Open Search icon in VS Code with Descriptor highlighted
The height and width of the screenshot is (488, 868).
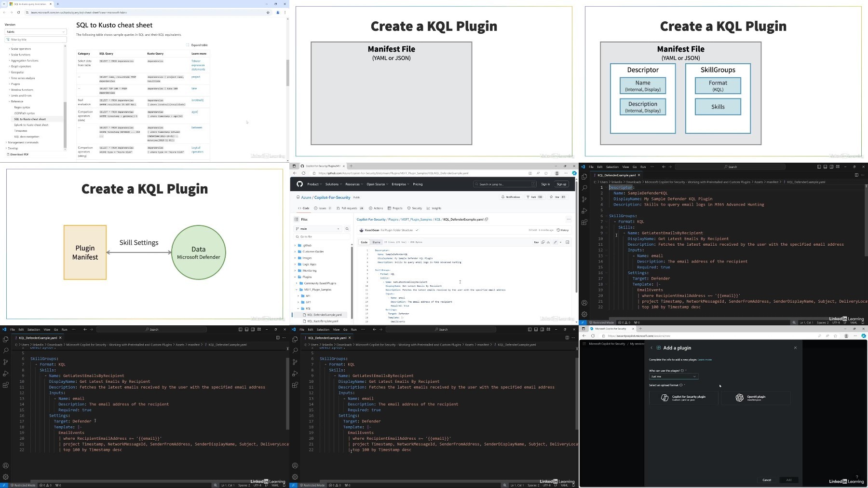[584, 188]
